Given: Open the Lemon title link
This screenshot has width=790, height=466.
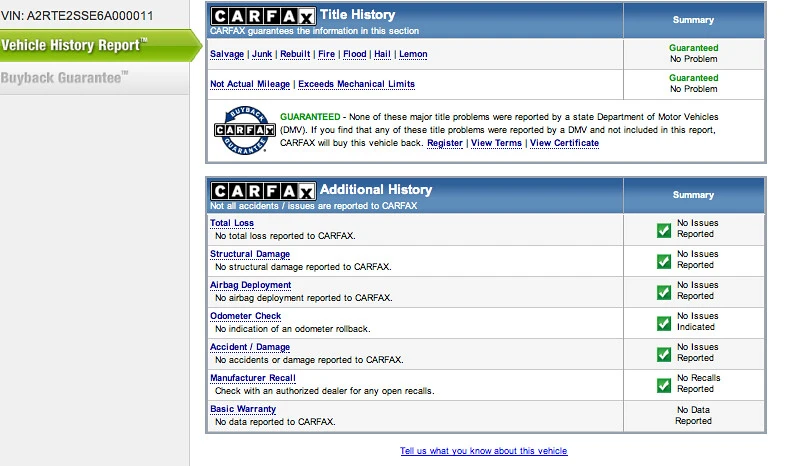Looking at the screenshot, I should pyautogui.click(x=413, y=54).
